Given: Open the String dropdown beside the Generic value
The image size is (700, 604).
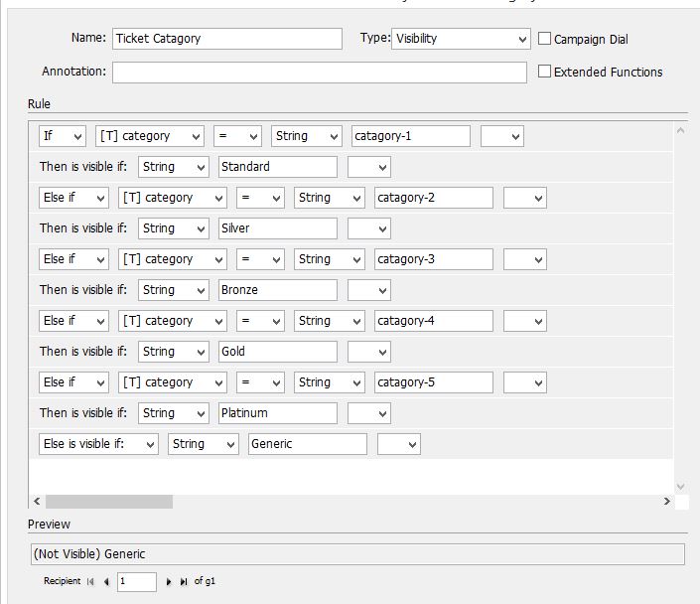Looking at the screenshot, I should point(204,444).
